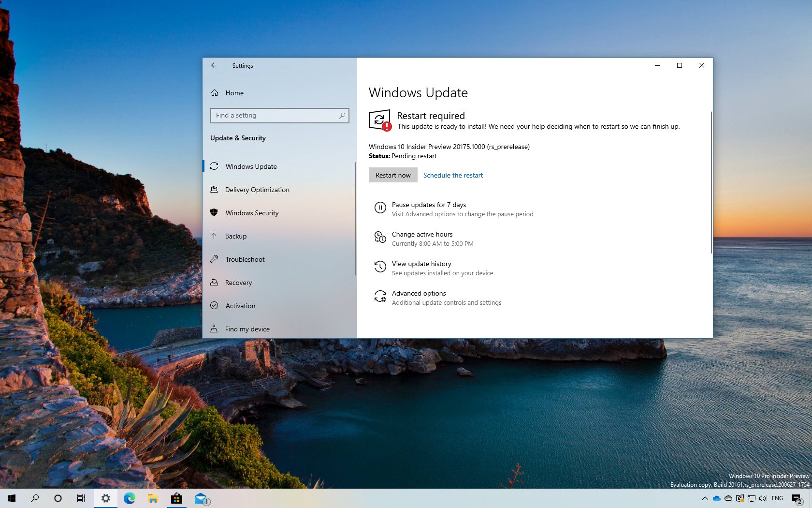Open Windows Security settings
Viewport: 812px width, 508px height.
pyautogui.click(x=252, y=213)
